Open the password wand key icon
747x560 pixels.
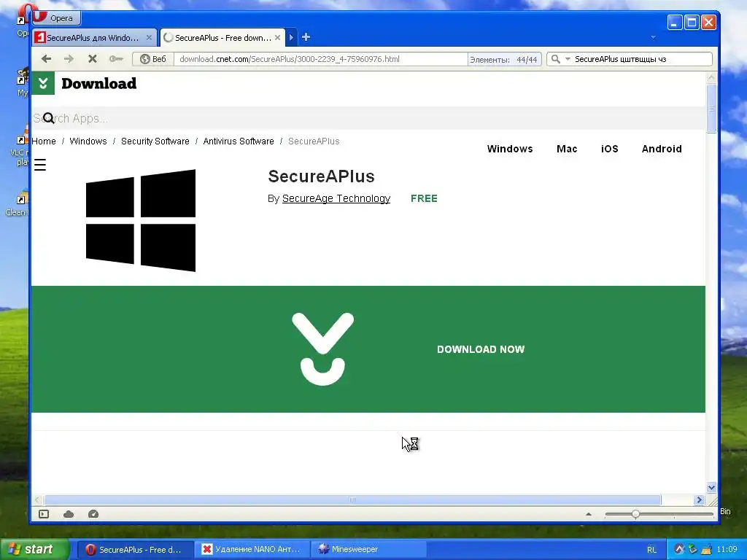click(x=116, y=59)
